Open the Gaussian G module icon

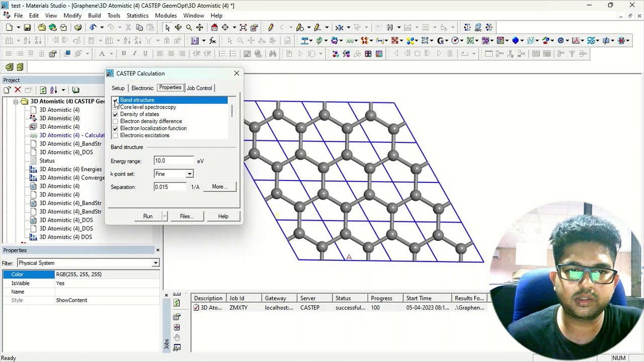click(x=441, y=41)
